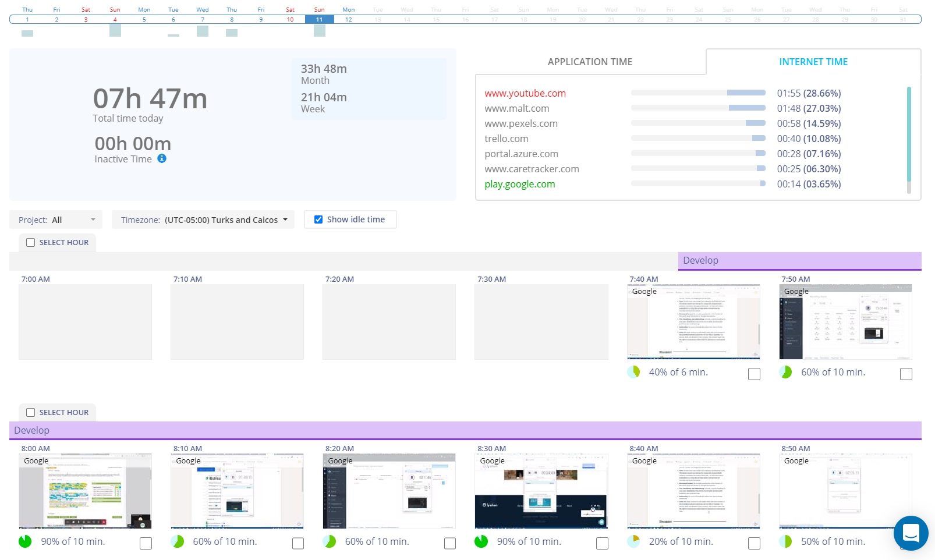Viewport: 935px width, 560px height.
Task: Expand the Timezone dropdown
Action: tap(204, 220)
